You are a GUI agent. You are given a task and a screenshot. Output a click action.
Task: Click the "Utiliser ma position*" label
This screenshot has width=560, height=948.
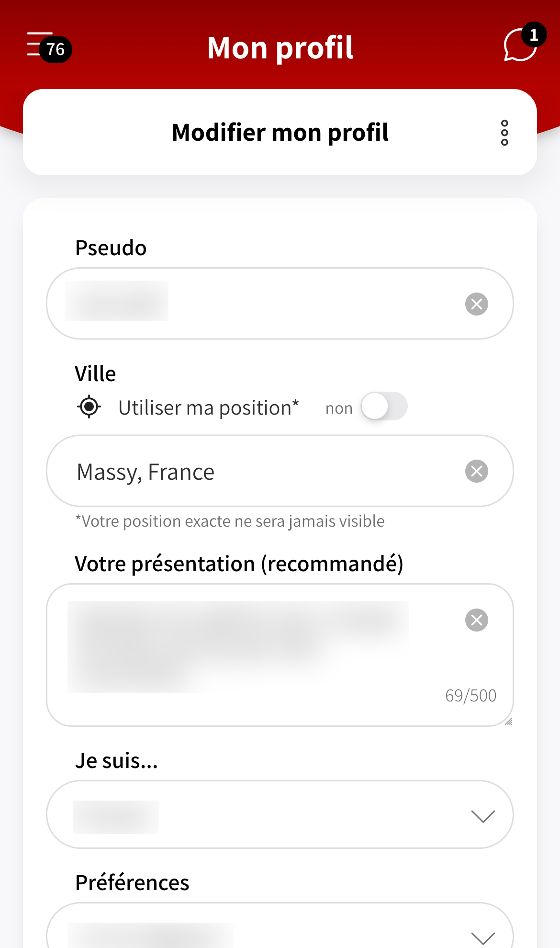208,408
